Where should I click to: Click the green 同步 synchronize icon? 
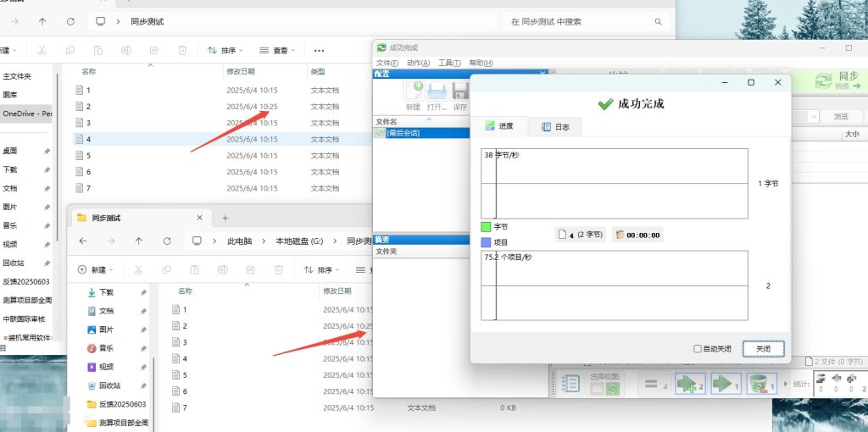pos(823,81)
